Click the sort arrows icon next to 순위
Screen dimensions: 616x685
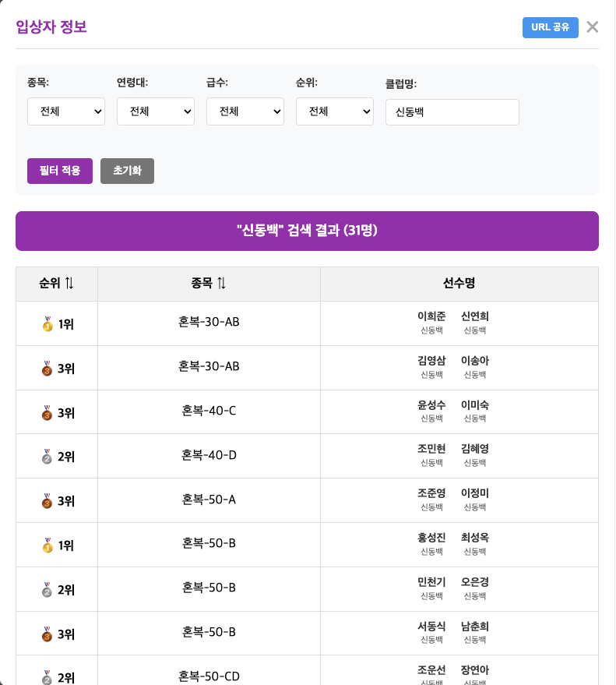69,284
